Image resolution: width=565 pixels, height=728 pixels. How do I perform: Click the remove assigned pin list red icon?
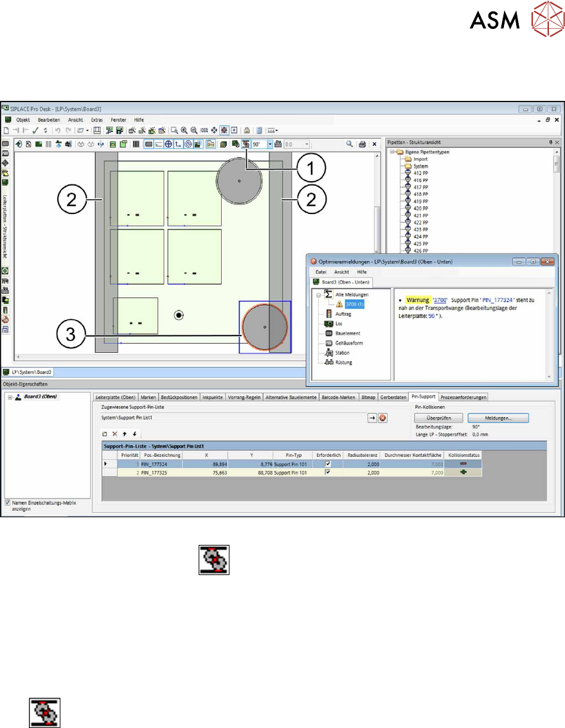point(382,418)
